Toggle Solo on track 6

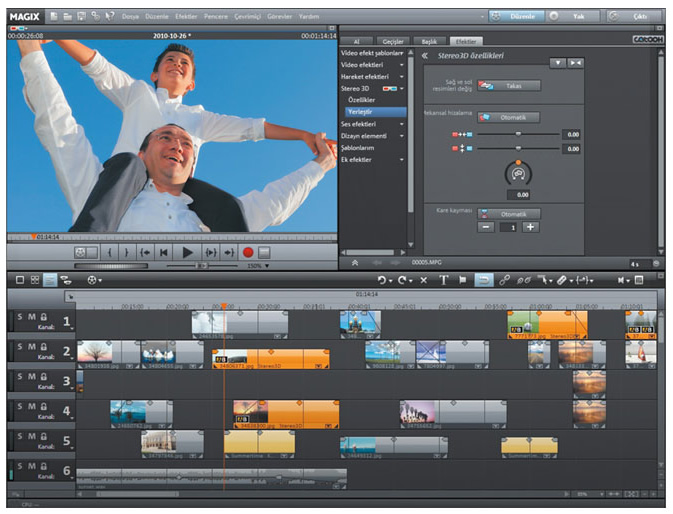click(20, 466)
